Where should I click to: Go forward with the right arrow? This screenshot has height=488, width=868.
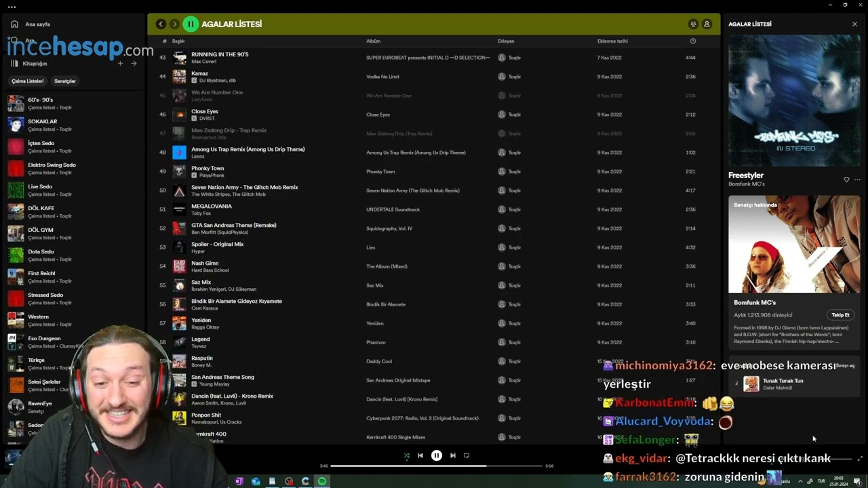point(174,24)
